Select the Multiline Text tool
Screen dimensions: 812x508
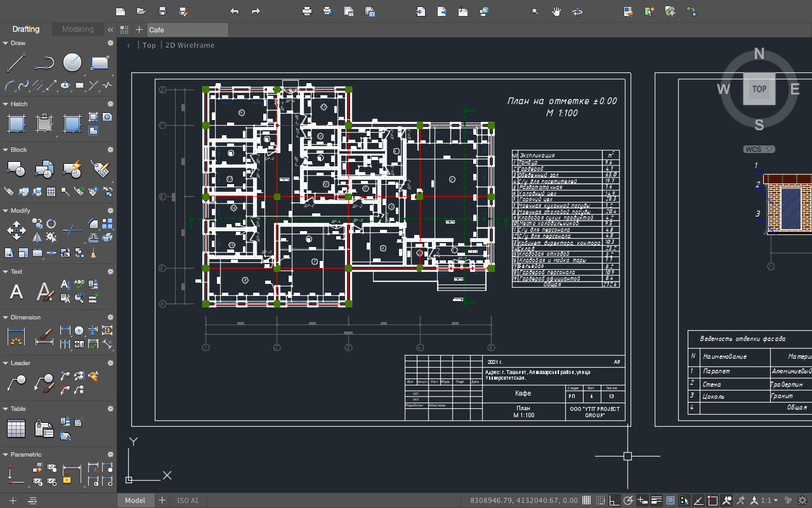coord(15,291)
